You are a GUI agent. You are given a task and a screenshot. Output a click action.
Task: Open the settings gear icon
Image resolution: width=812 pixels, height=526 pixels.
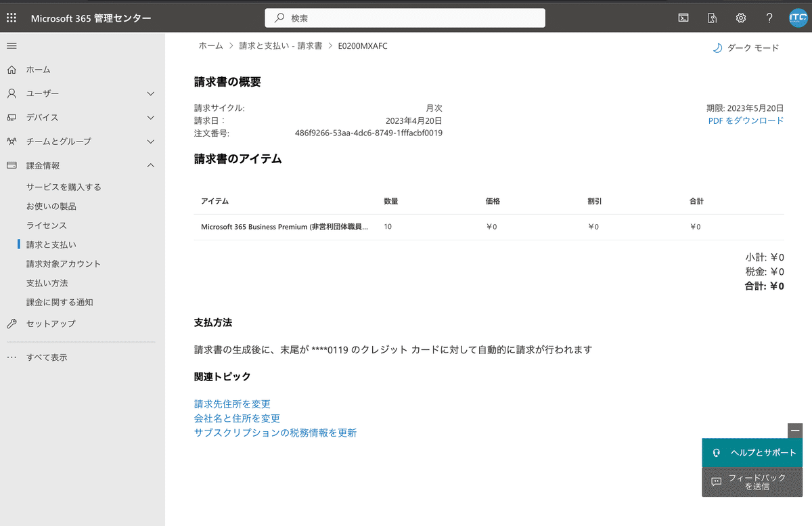pos(741,18)
